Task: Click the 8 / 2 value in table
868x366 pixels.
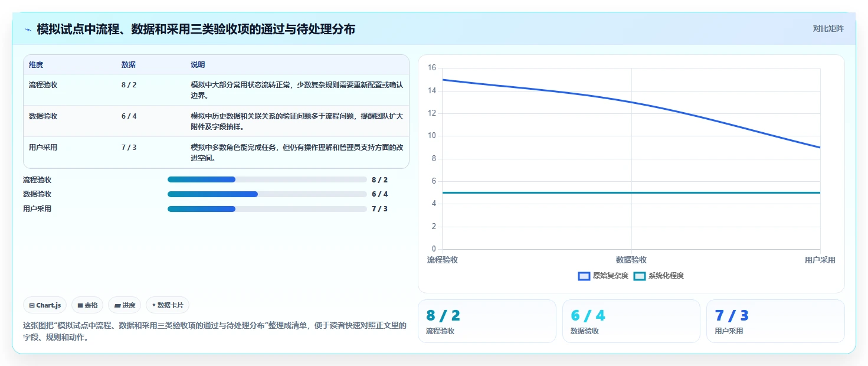Action: pyautogui.click(x=129, y=84)
